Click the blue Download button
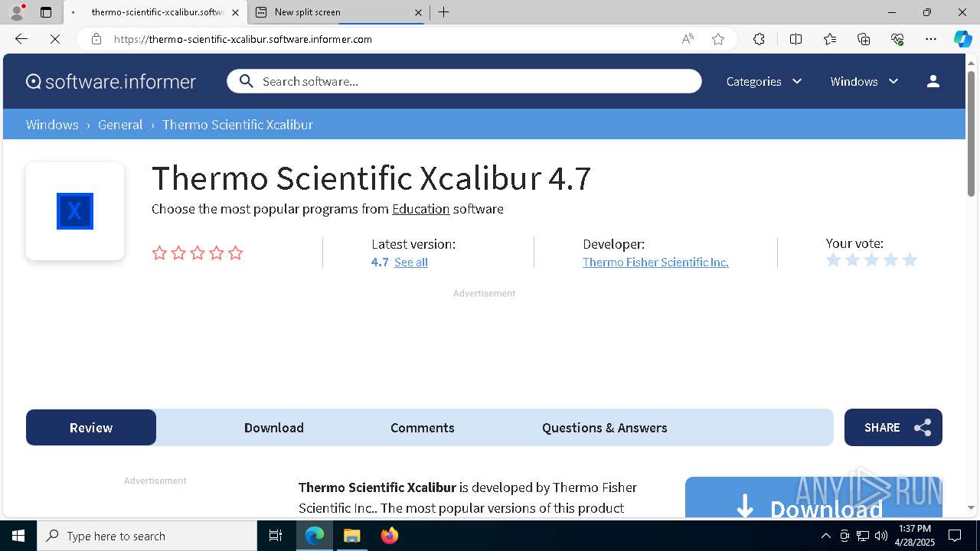Viewport: 980px width, 551px height. (x=813, y=497)
